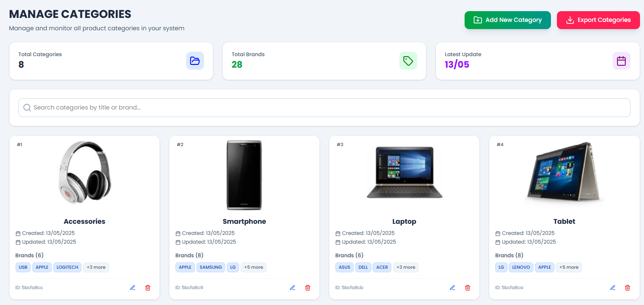
Task: Click the SAMSUNG brand tag
Action: [x=211, y=267]
